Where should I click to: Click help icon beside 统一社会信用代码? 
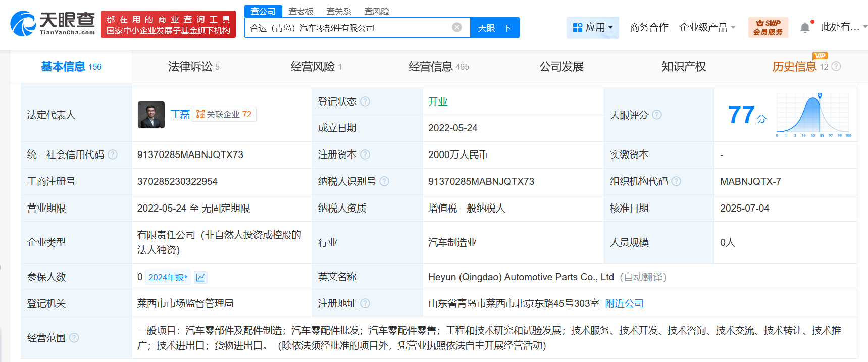(x=113, y=154)
